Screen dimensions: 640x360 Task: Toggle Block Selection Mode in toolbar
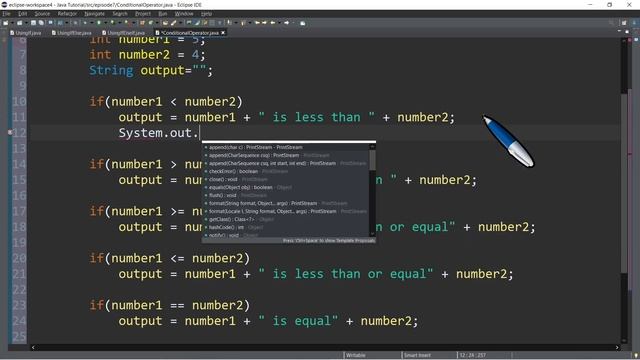point(212,23)
